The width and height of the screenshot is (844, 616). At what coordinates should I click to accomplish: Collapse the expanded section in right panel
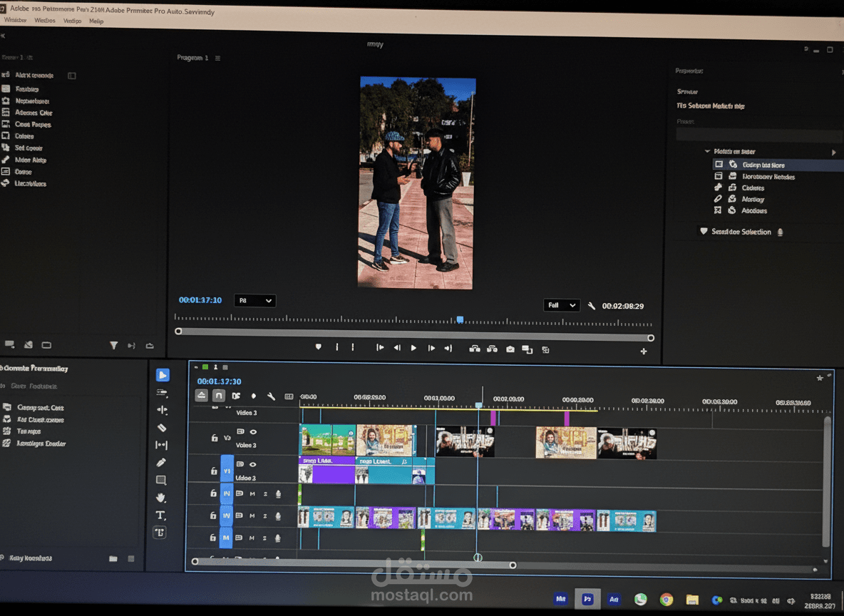coord(707,151)
